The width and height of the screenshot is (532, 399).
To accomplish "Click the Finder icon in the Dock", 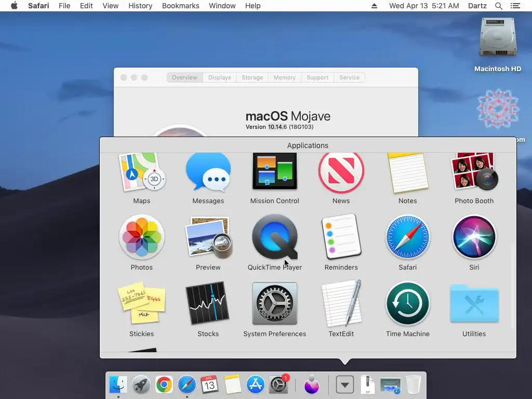I will click(118, 384).
